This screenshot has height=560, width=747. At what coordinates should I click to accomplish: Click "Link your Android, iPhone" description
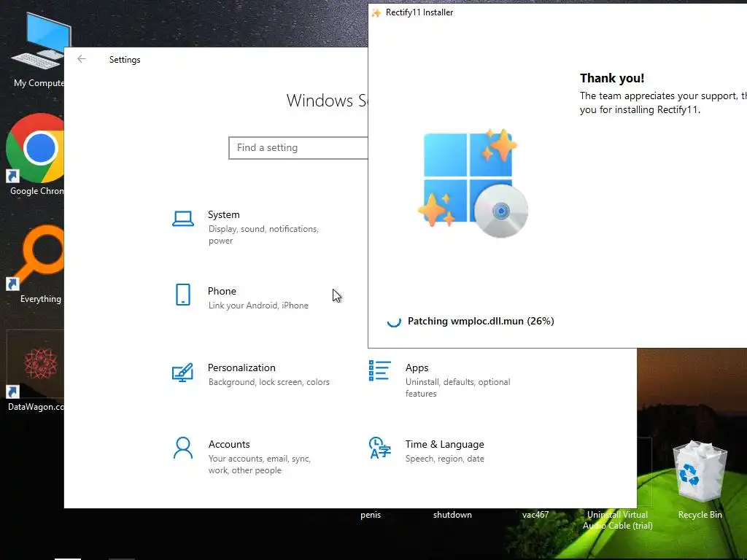point(258,306)
